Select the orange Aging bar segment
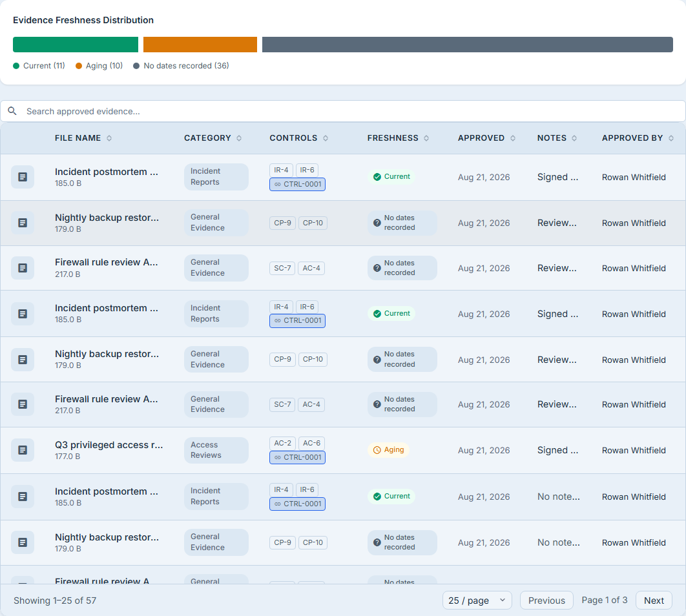Screen dimensions: 686x616 point(200,45)
